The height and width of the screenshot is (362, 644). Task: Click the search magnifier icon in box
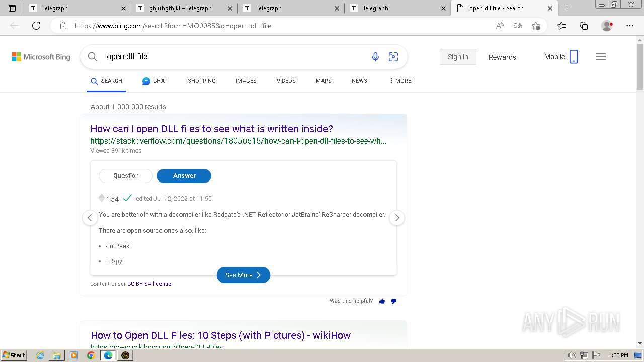coord(93,57)
